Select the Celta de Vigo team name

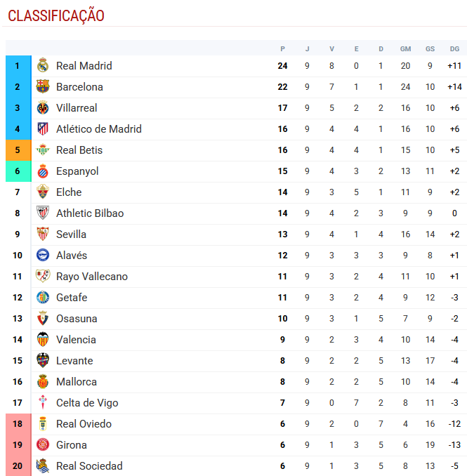[x=87, y=403]
